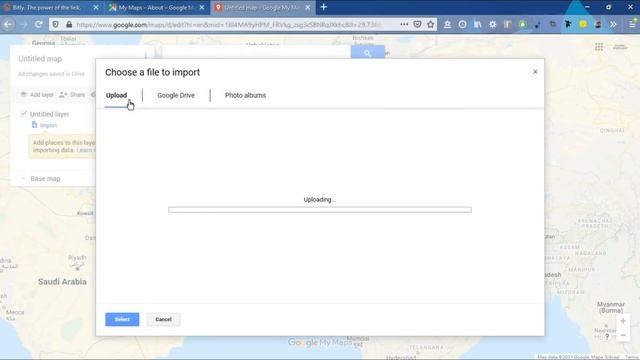Close the Untitled map browser tab
The image size is (640, 360).
[x=308, y=7]
